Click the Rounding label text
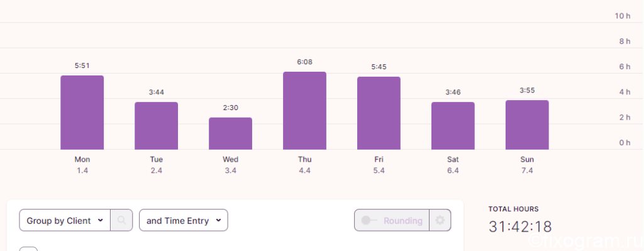Image resolution: width=644 pixels, height=251 pixels. point(403,221)
